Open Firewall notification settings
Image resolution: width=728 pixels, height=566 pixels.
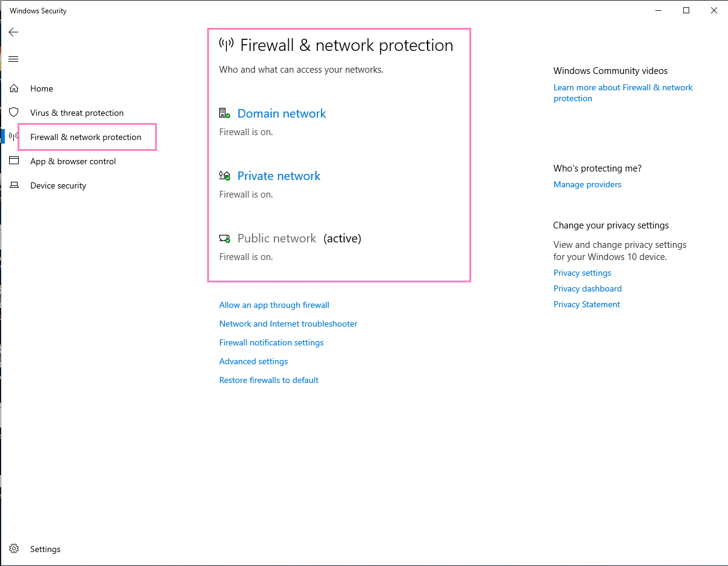271,342
